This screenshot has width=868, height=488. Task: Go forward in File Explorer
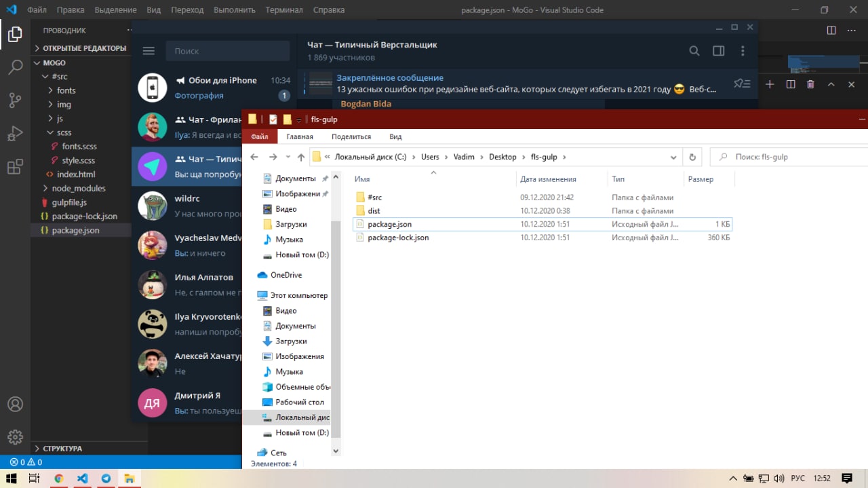(273, 157)
